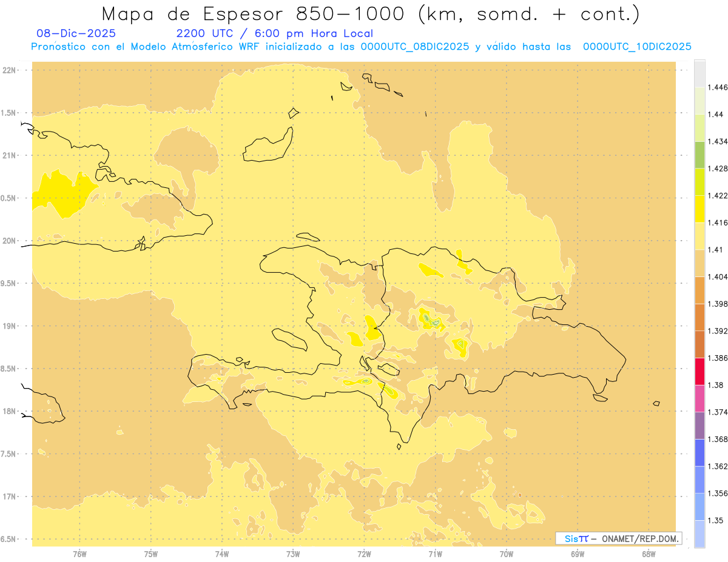Click the 72W longitude label
Image resolution: width=728 pixels, height=562 pixels.
(x=364, y=554)
